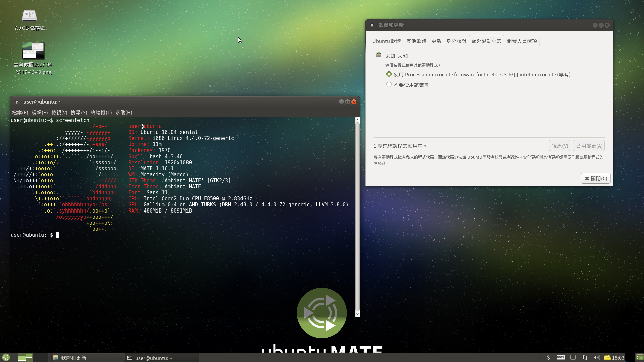The width and height of the screenshot is (644, 362).
Task: Select the 額外驅動程式 tab
Action: [x=486, y=41]
